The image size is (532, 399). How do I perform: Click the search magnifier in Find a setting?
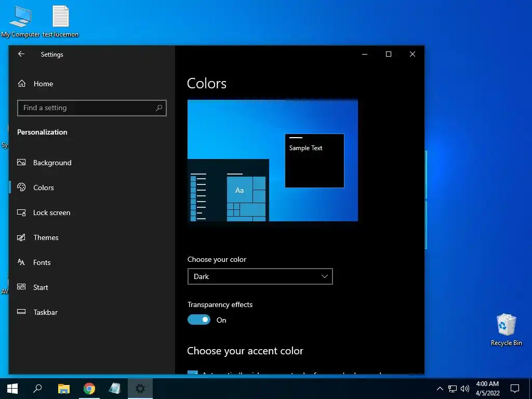(159, 108)
